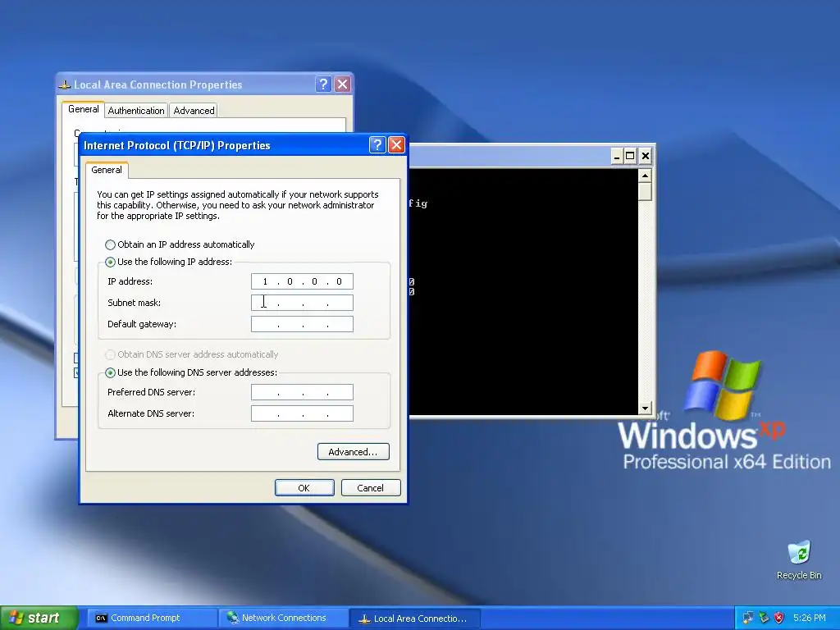Close the Internet Protocol (TCP/IP) Properties dialog

click(x=396, y=144)
